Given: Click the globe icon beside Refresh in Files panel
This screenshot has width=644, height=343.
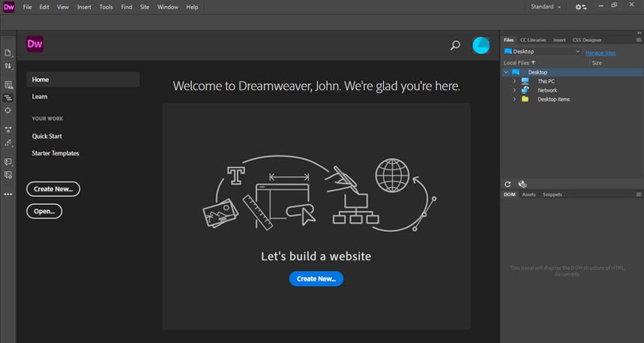Looking at the screenshot, I should [x=523, y=184].
